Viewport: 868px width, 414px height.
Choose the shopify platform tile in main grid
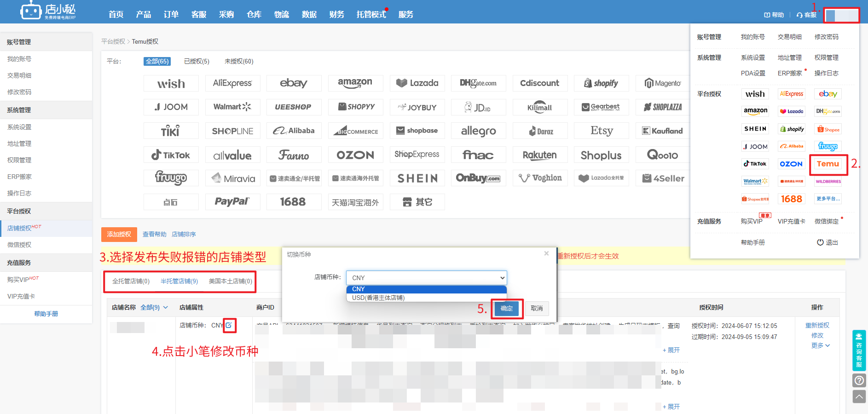tap(602, 83)
